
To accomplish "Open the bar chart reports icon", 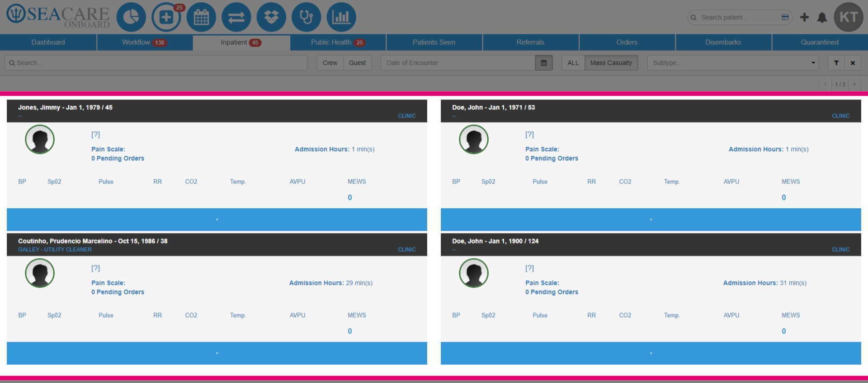I will 341,17.
